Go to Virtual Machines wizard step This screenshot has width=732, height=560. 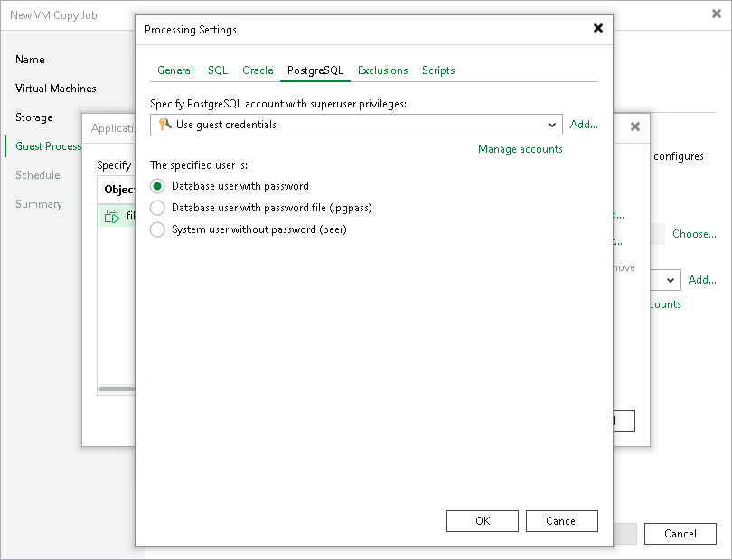pyautogui.click(x=55, y=89)
